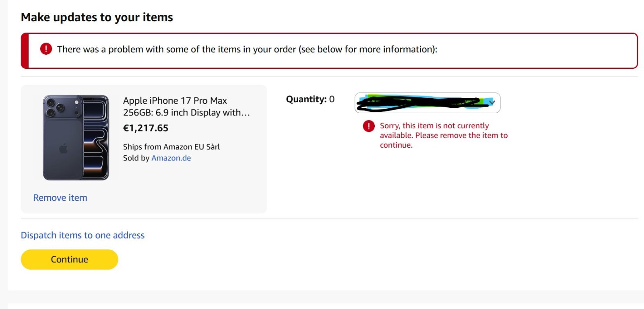
Task: Click the 'Sold by' label text
Action: pos(136,158)
